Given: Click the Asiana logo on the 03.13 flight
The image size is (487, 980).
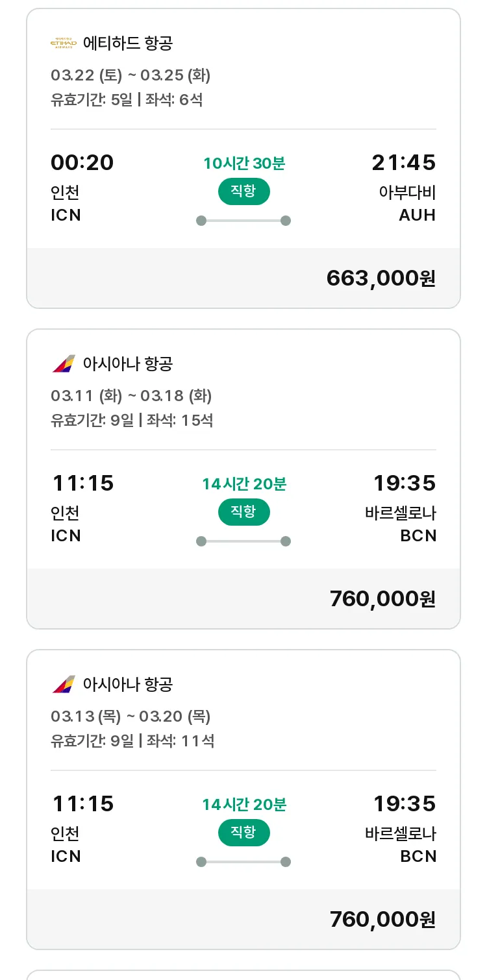Looking at the screenshot, I should (x=64, y=685).
